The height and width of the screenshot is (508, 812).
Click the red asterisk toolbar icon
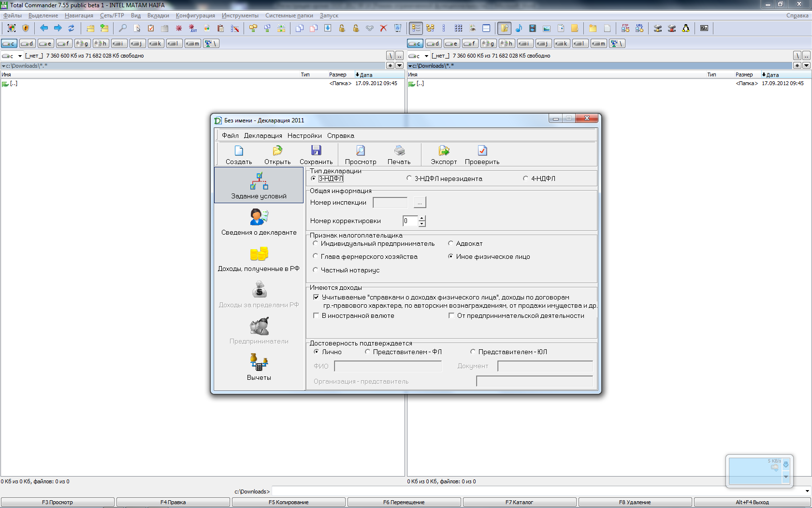179,28
